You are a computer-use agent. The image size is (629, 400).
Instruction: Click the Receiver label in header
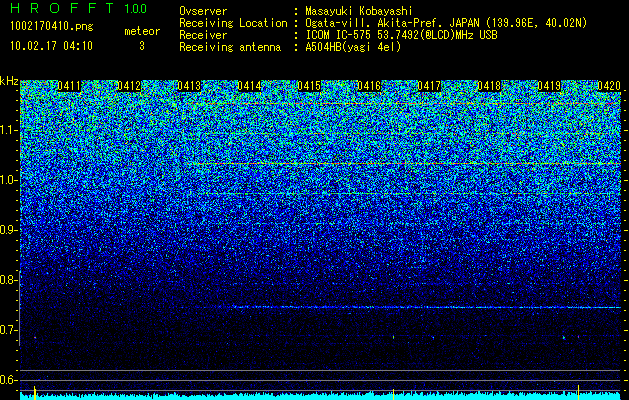[203, 35]
